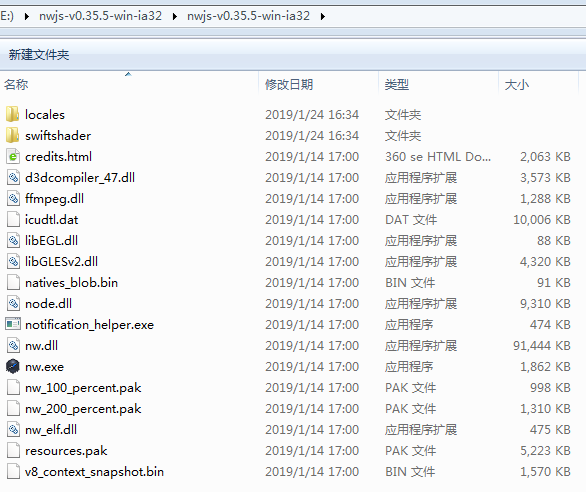Click the E:) drive breadcrumb

(7, 16)
